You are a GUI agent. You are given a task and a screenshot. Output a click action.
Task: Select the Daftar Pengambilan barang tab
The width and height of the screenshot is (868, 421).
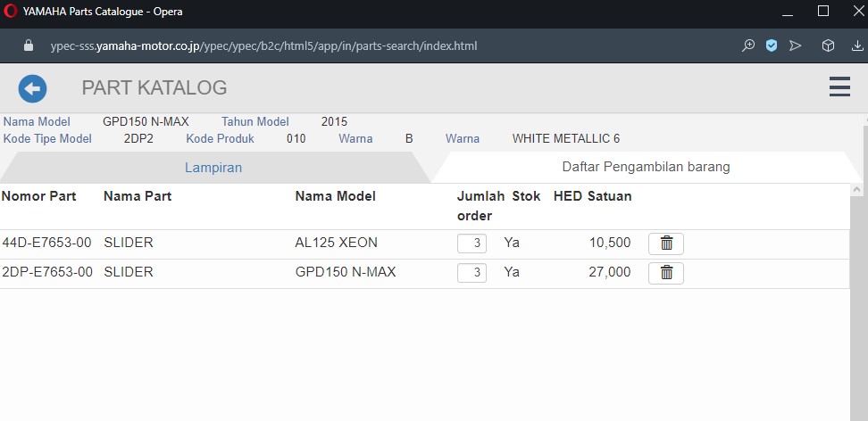pyautogui.click(x=646, y=167)
